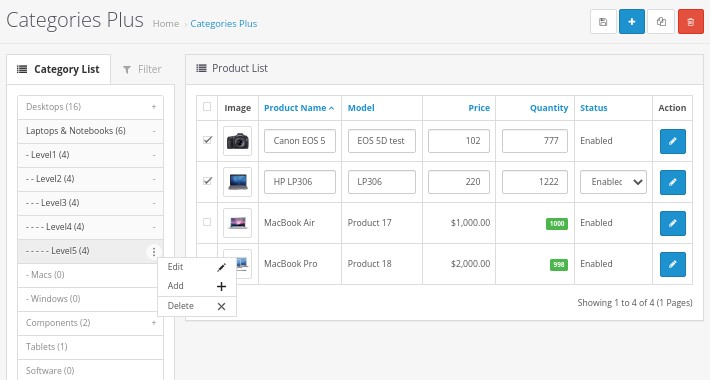Click the Canon EOS 5 name field
Viewport: 710px width, 380px height.
coord(300,141)
